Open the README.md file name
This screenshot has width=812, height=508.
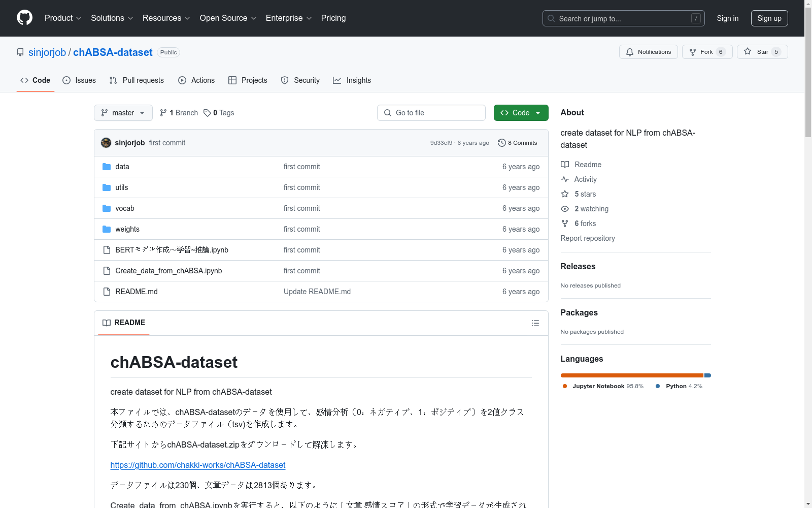pyautogui.click(x=137, y=292)
